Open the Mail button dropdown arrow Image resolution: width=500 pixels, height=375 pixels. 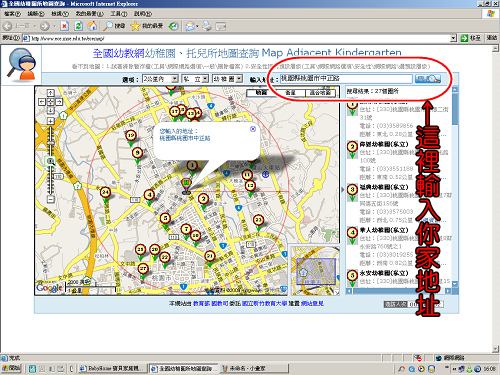tap(197, 26)
